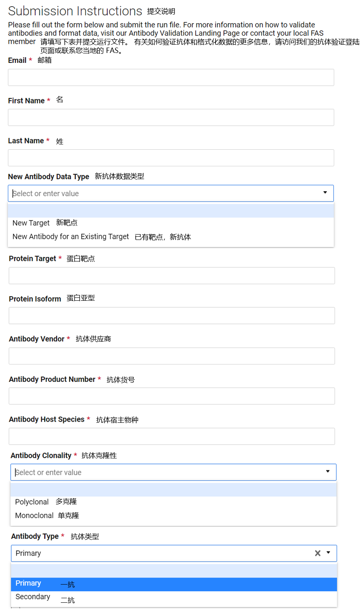Clear the Antibody Type selection with X
The image size is (364, 616).
pos(318,553)
